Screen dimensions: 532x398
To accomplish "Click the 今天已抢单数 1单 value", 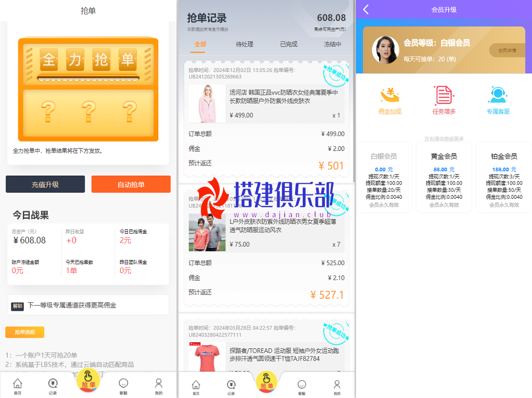I will point(71,271).
